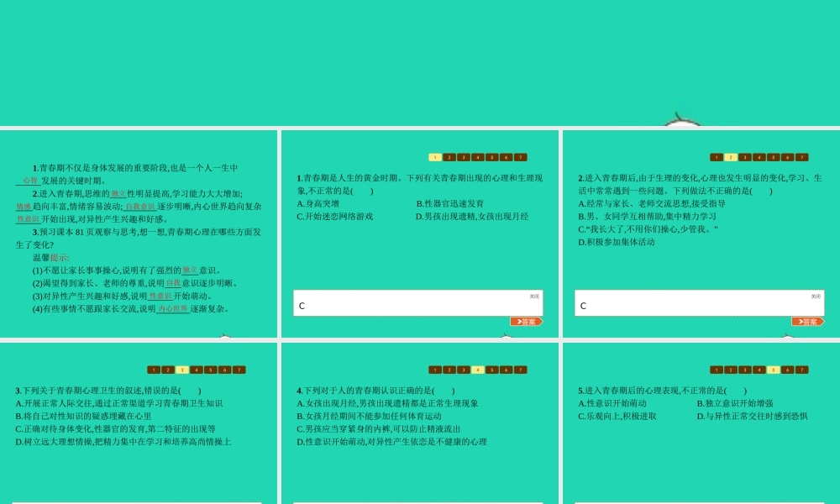Image resolution: width=840 pixels, height=504 pixels.
Task: Select number tab 3 in question 1 slide
Action: 464,157
